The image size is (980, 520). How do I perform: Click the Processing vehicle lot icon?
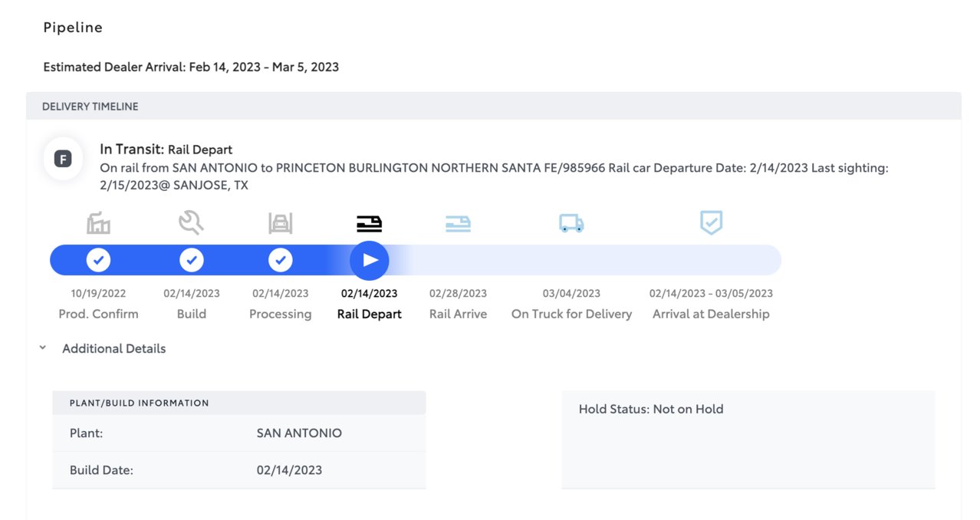(281, 223)
